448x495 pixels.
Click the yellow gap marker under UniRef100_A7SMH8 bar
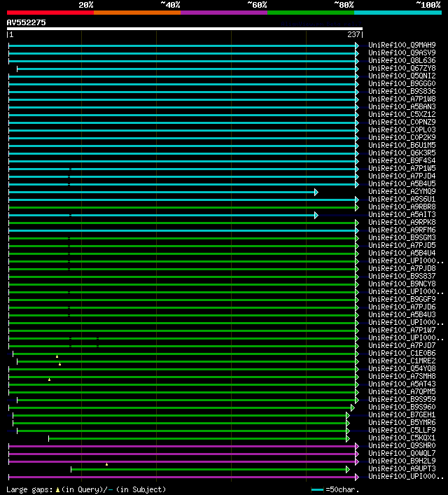pyautogui.click(x=49, y=379)
